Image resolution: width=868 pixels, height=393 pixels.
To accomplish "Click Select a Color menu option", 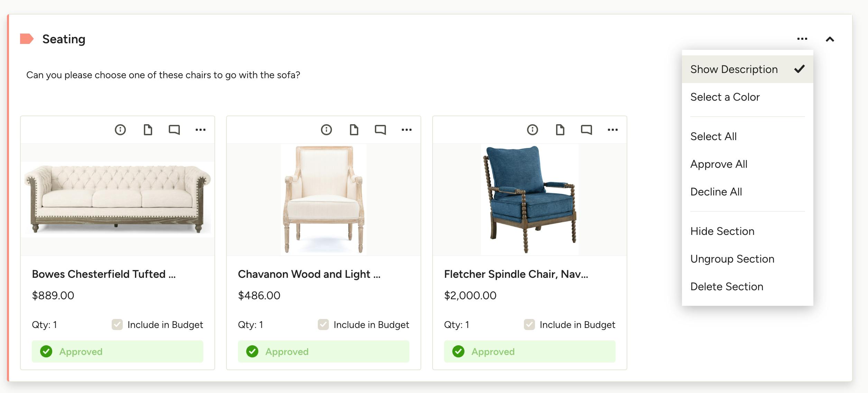I will [725, 97].
